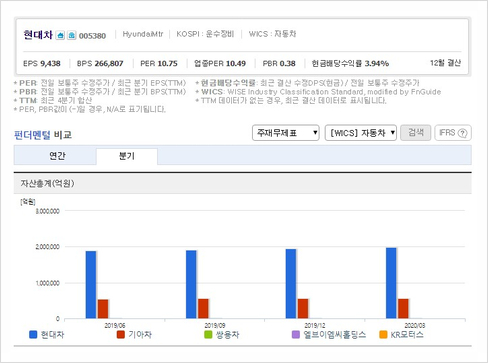Click the WICS footnote about FnGuide
This screenshot has width=488, height=363.
(318, 92)
